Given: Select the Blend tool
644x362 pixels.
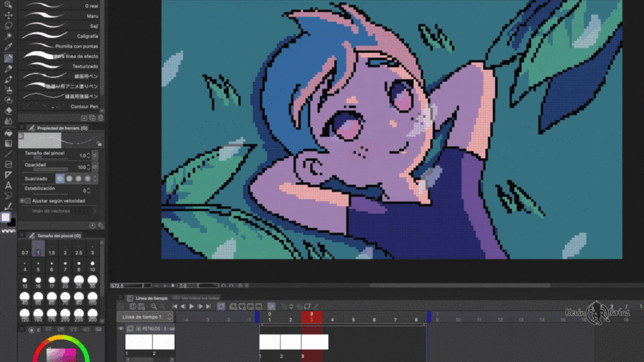Looking at the screenshot, I should tap(8, 121).
